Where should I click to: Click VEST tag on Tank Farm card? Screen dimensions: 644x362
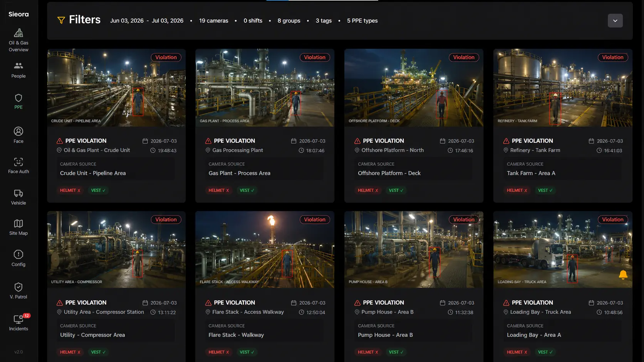545,190
